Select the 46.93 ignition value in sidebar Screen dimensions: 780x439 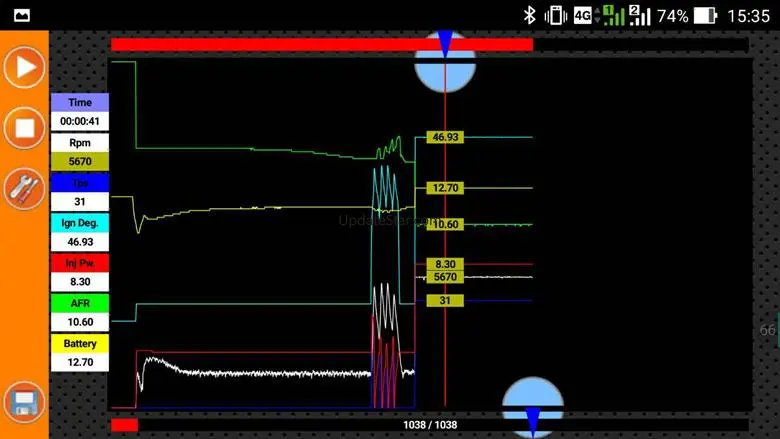pyautogui.click(x=80, y=242)
